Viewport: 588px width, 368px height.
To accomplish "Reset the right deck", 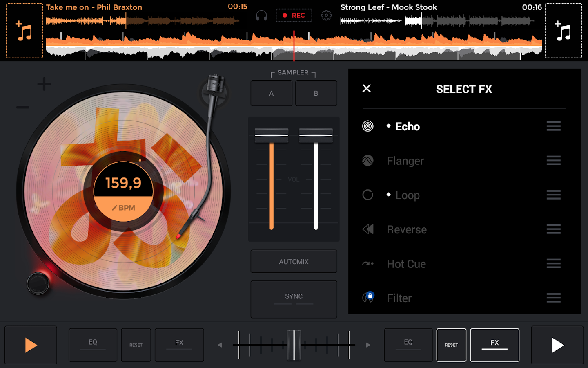I will click(451, 345).
